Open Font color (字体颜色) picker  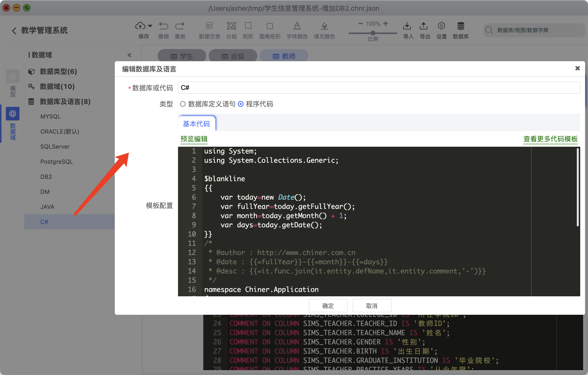pos(297,26)
